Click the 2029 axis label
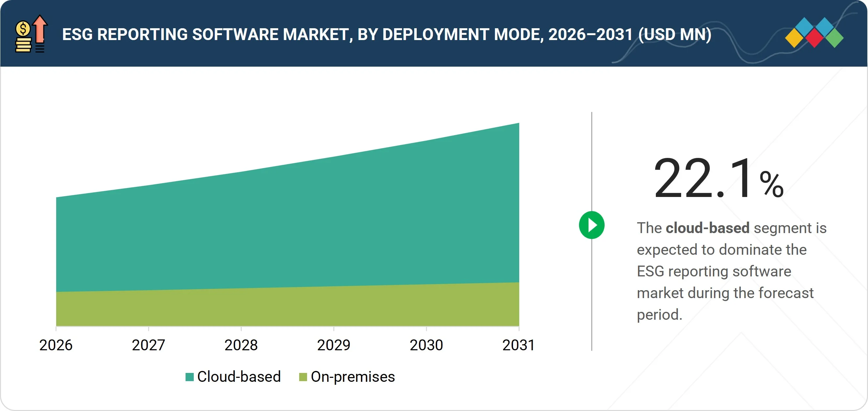868x411 pixels. (334, 345)
